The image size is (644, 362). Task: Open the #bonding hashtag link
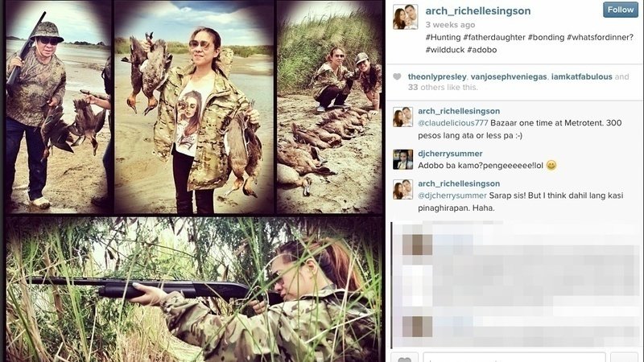point(546,37)
